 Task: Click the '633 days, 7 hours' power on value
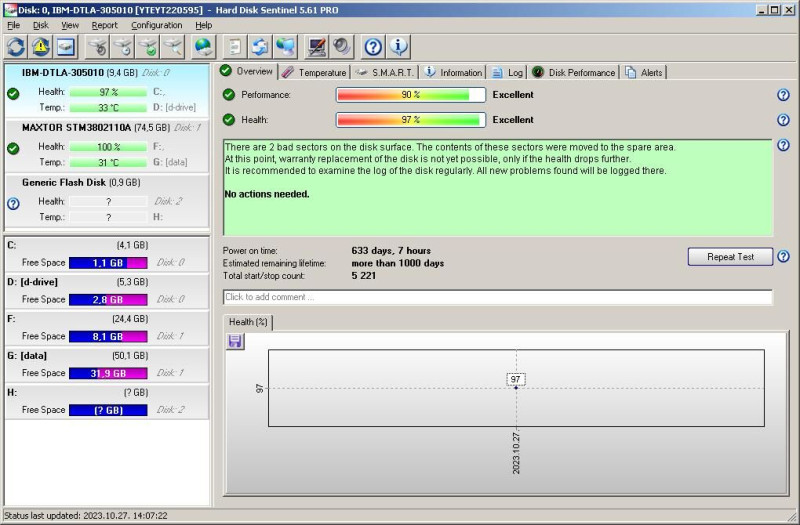[391, 251]
